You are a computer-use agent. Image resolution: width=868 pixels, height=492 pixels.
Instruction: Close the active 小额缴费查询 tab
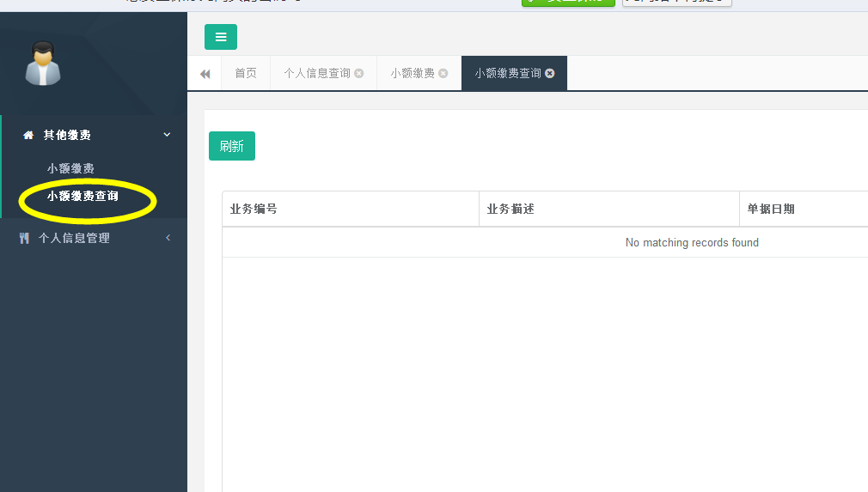550,74
